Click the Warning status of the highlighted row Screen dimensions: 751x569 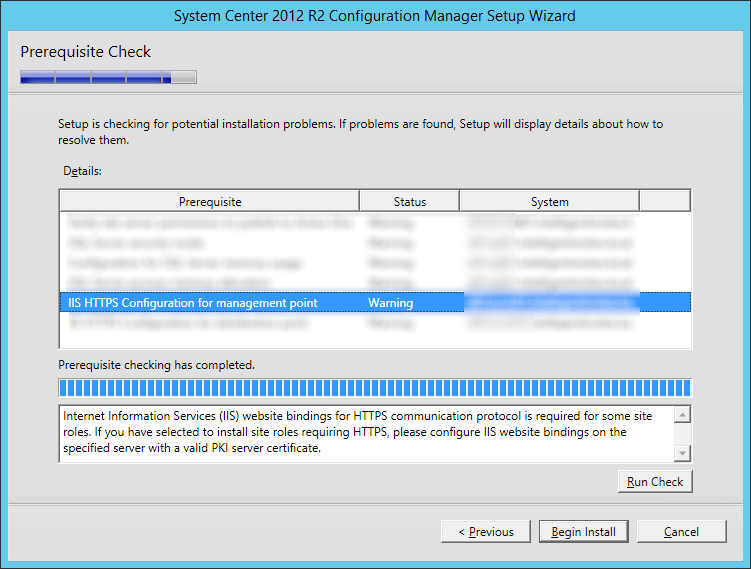tap(390, 303)
